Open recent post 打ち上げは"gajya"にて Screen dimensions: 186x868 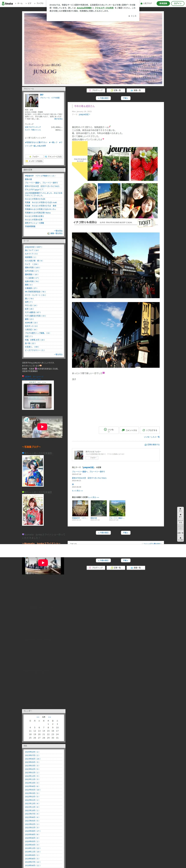coord(34,190)
